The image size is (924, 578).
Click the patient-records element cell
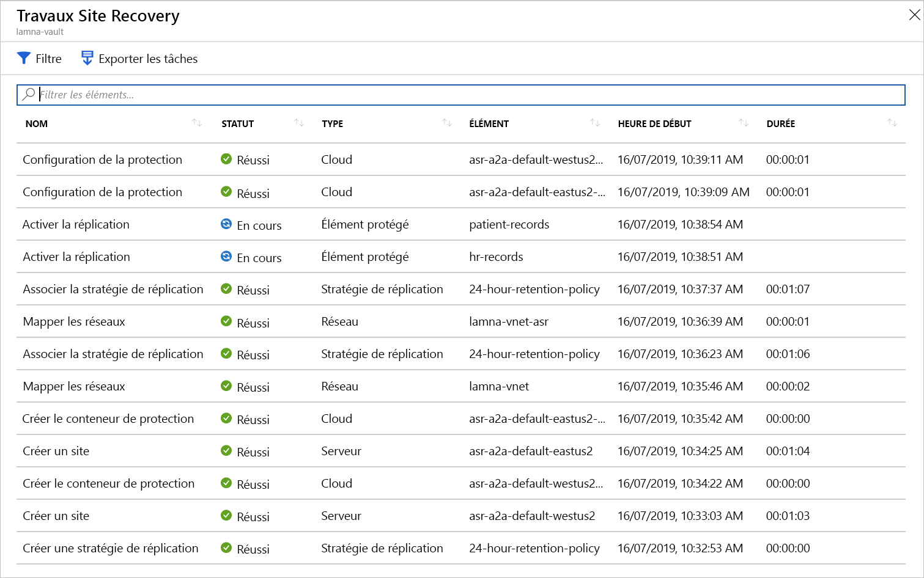[x=509, y=224]
